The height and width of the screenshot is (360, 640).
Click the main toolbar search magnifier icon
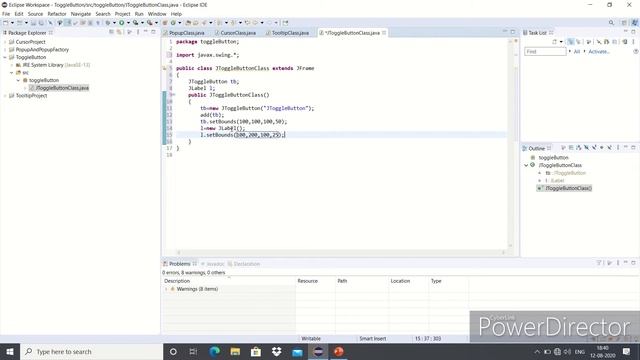coord(611,23)
